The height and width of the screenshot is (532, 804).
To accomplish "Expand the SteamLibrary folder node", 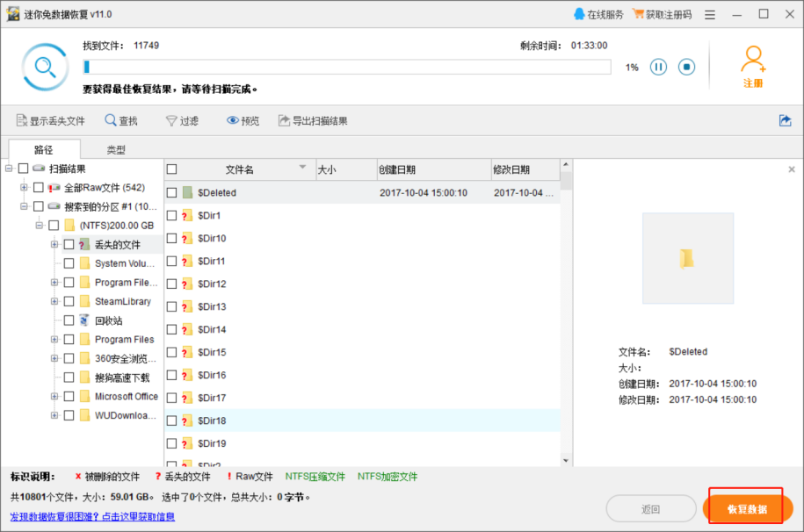I will coord(54,301).
